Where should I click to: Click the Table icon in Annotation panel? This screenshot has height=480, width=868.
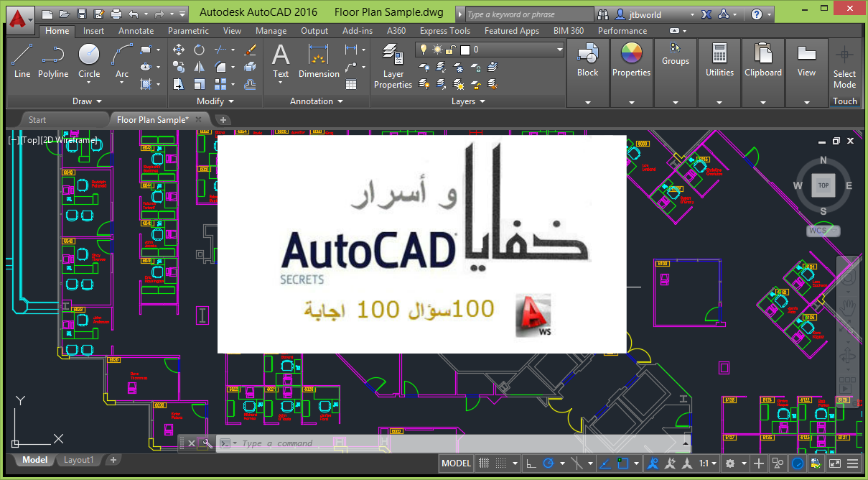pyautogui.click(x=351, y=84)
